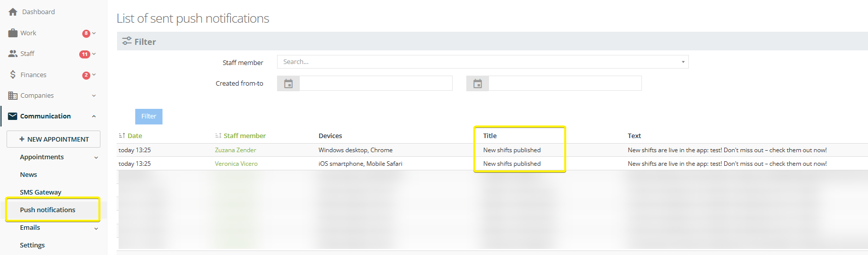Collapse the Communication menu section
The image size is (868, 255).
tap(94, 116)
